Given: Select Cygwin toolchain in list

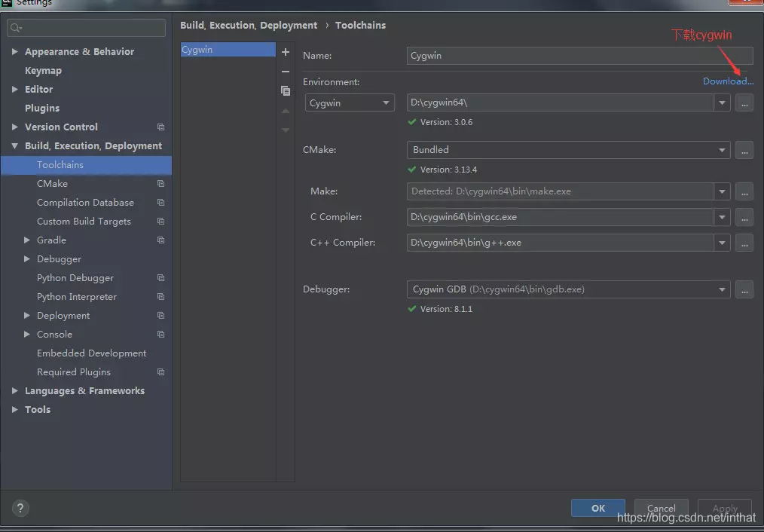Looking at the screenshot, I should pos(228,50).
